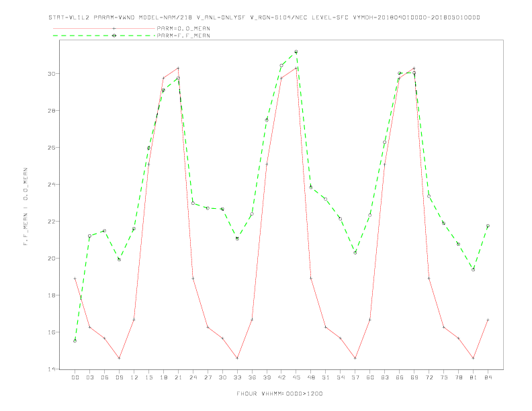The width and height of the screenshot is (532, 411).
Task: Click x-axis forecast hour label 72
Action: (429, 377)
